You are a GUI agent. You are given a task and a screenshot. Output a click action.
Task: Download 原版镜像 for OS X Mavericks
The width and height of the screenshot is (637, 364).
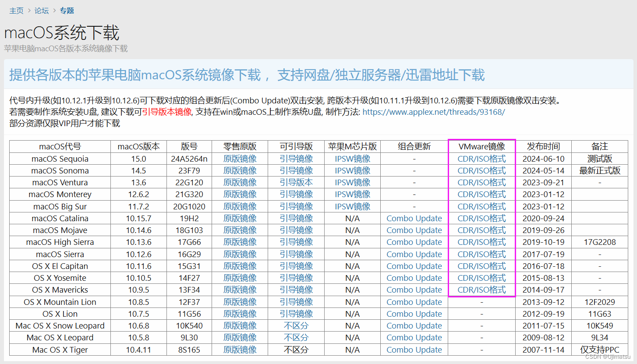(240, 290)
